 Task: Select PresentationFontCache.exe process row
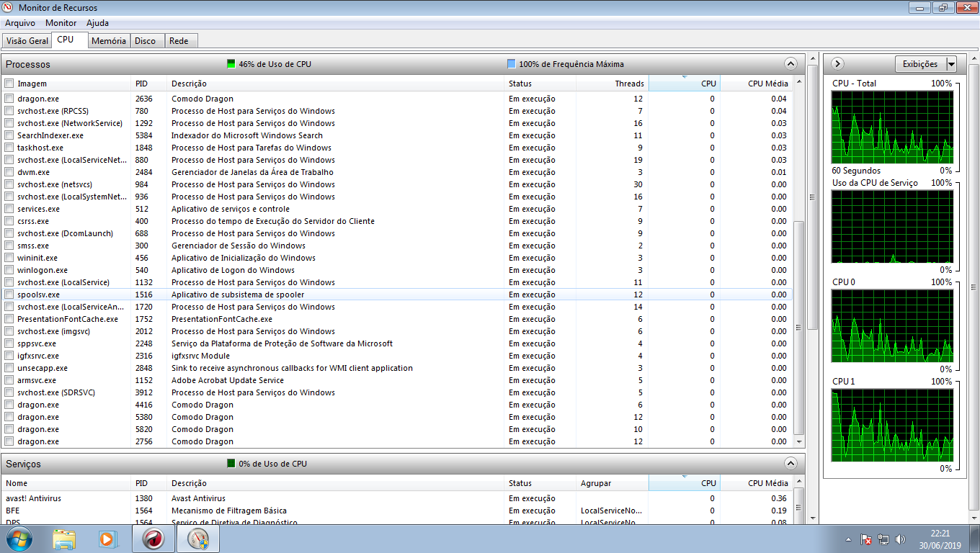(x=396, y=319)
